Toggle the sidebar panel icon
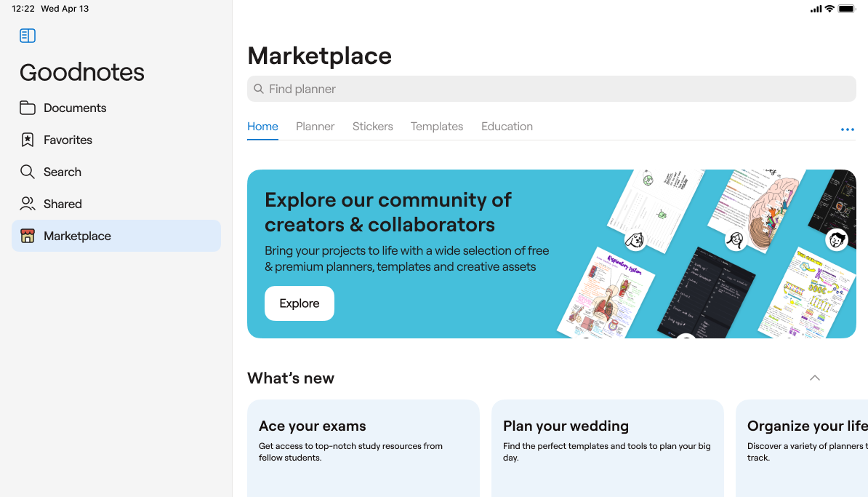868x497 pixels. [28, 36]
